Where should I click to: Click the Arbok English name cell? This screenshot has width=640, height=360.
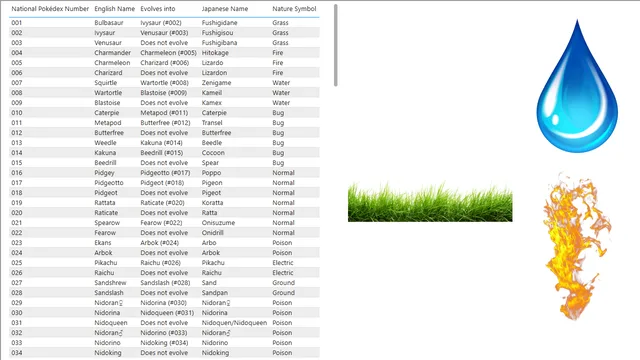103,253
